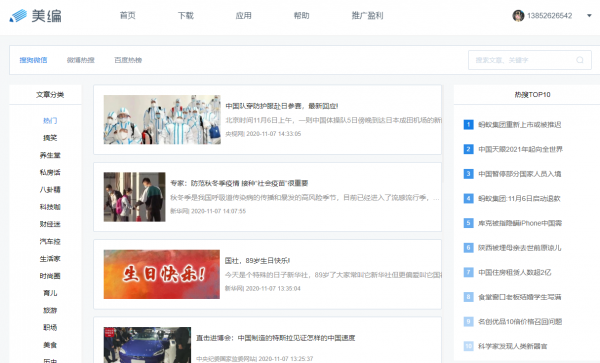Click rank 2 badge in 热搜TOP10
The height and width of the screenshot is (363, 600).
[x=468, y=149]
